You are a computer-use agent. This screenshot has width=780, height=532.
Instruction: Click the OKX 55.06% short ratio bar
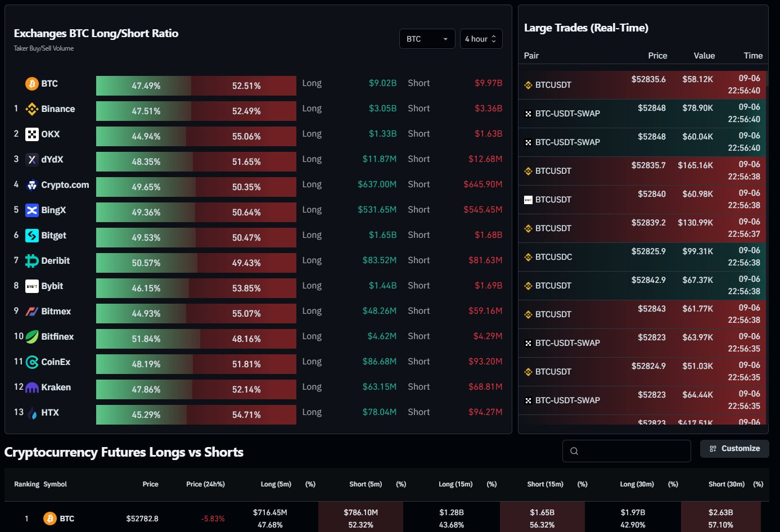pyautogui.click(x=241, y=136)
